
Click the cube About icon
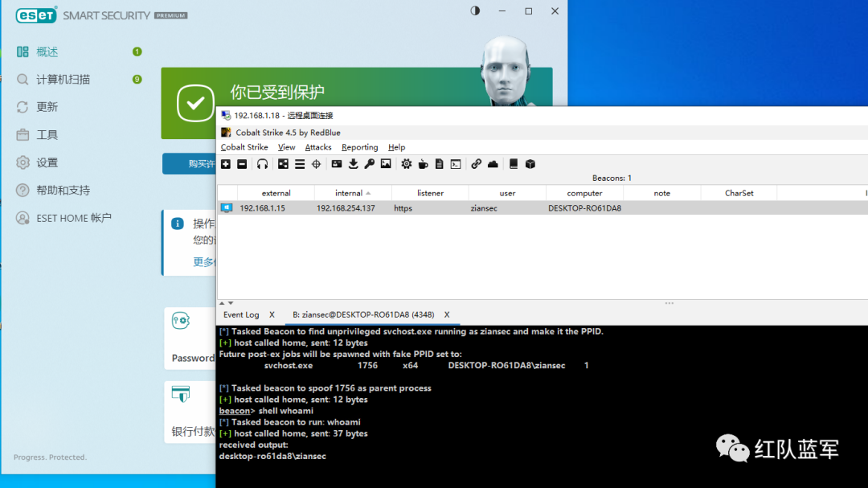(x=530, y=164)
